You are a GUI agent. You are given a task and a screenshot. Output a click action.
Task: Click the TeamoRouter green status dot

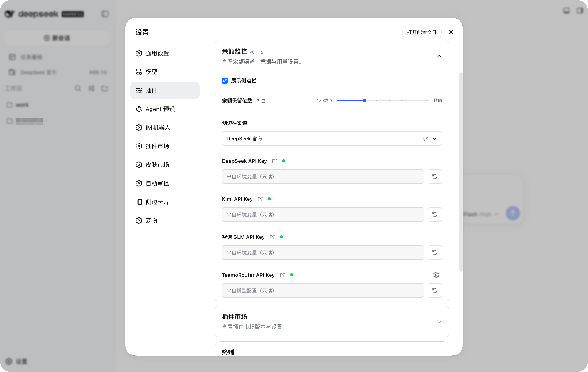(291, 275)
